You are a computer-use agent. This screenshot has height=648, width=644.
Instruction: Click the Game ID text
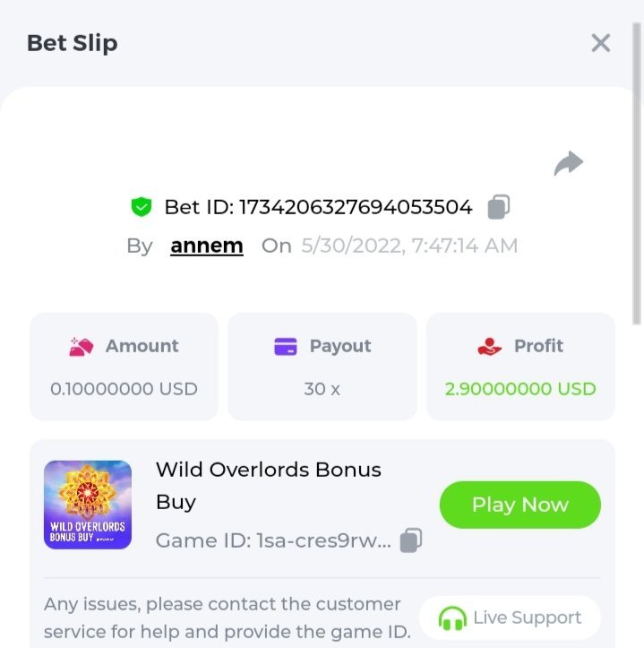(x=273, y=540)
